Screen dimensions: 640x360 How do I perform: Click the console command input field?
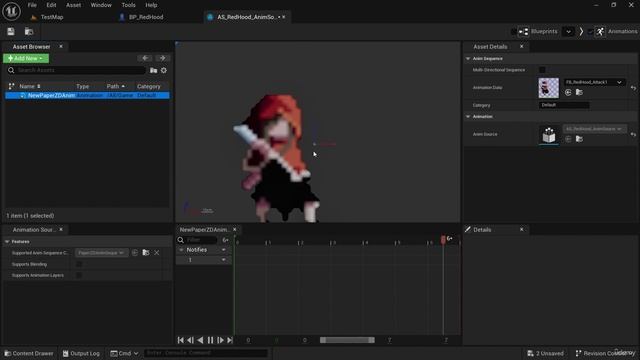(x=206, y=353)
